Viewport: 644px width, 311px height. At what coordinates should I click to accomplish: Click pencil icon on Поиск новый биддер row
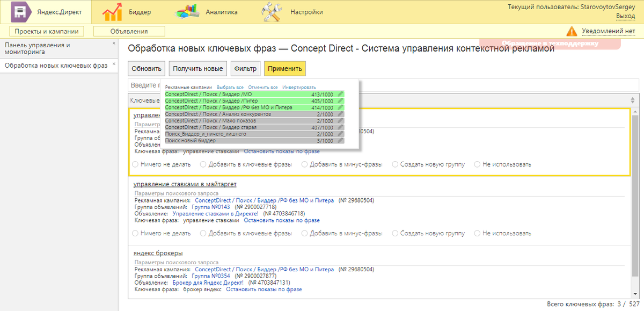(339, 140)
